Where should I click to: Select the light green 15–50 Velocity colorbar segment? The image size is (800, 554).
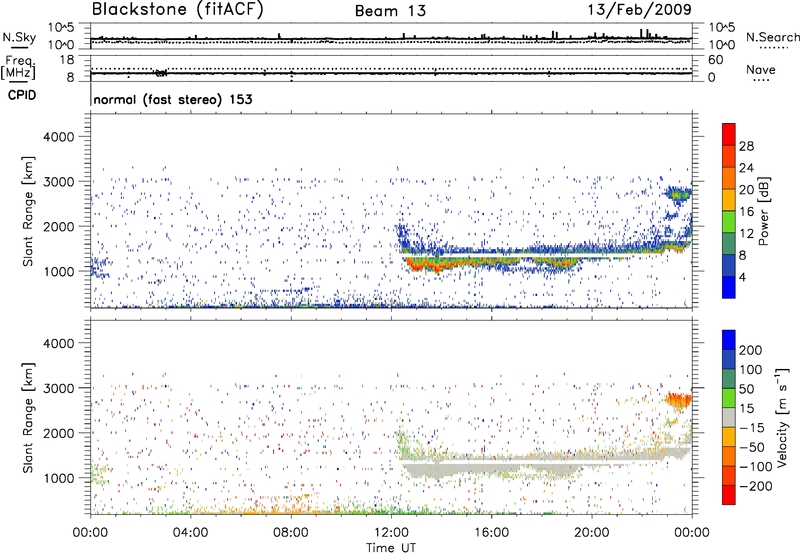[729, 398]
